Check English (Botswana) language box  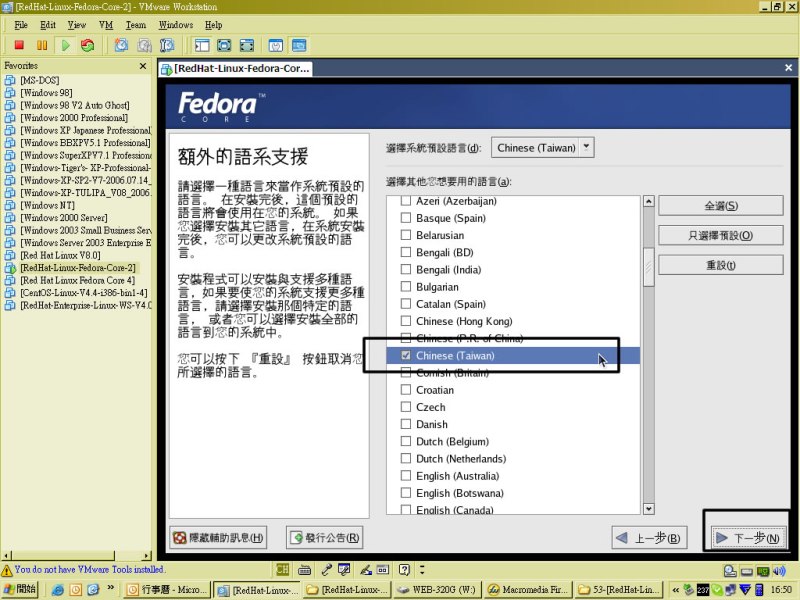[406, 493]
